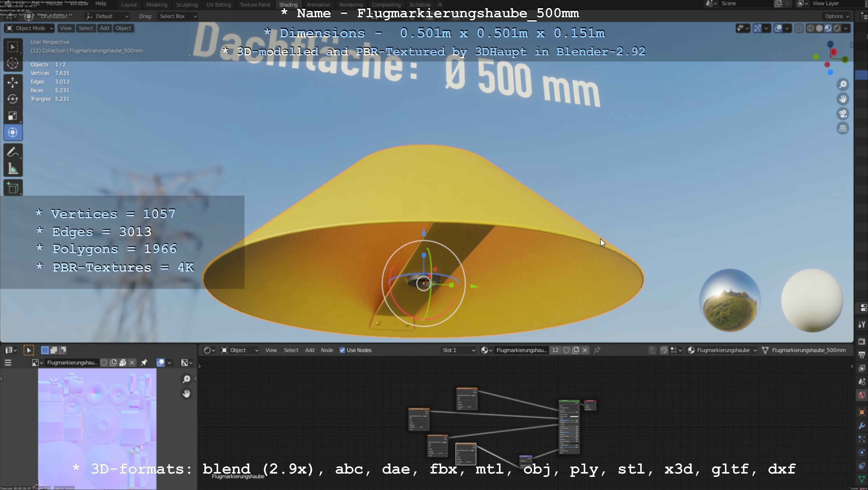Switch to Wireframe viewport shading
Screen dimensions: 868x490
point(810,28)
